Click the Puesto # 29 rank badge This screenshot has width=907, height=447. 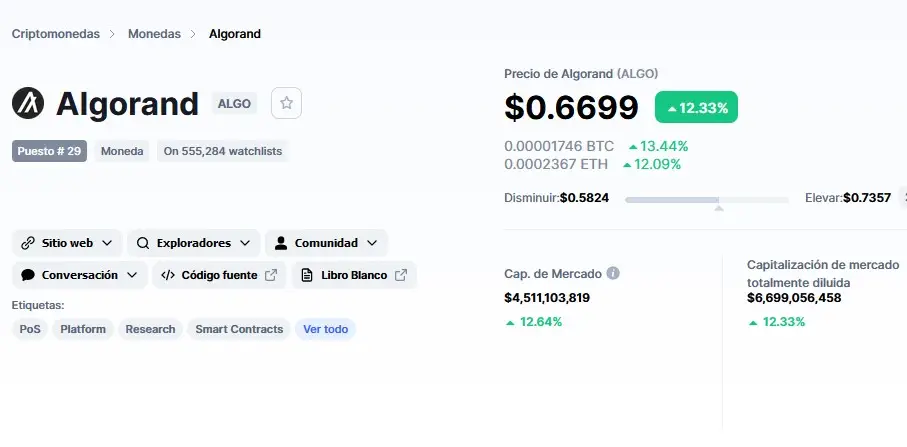[49, 152]
